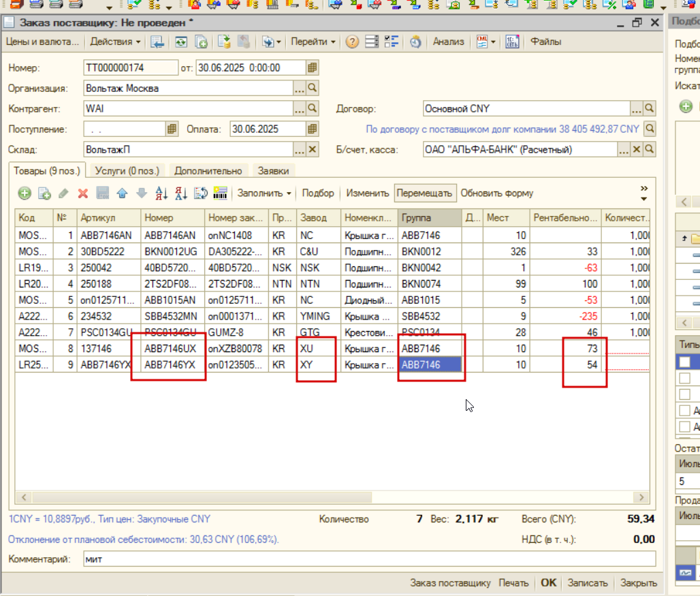This screenshot has height=596, width=700.
Task: Sort rows ascending A-Z icon
Action: coord(161,193)
